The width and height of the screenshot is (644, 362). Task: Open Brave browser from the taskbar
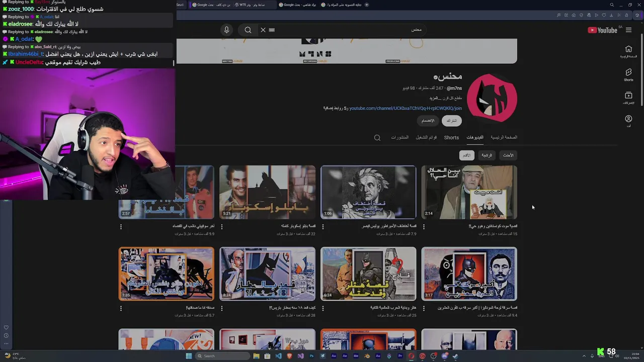tap(289, 356)
